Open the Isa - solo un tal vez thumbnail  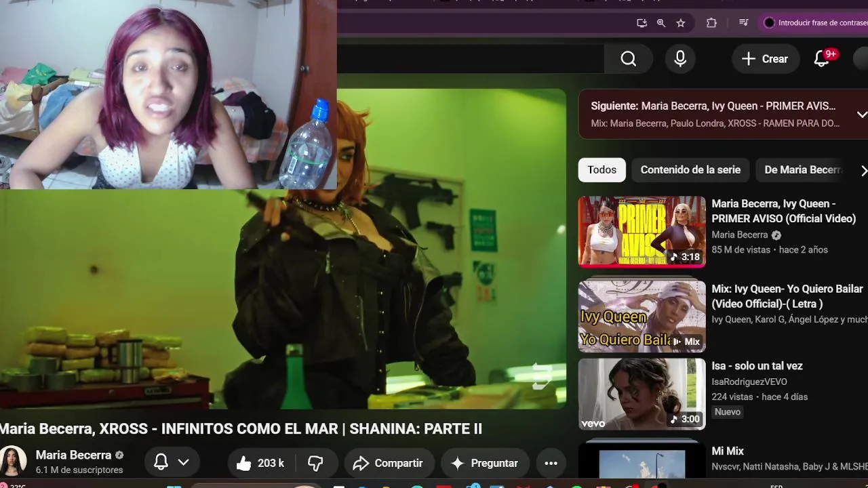click(642, 394)
